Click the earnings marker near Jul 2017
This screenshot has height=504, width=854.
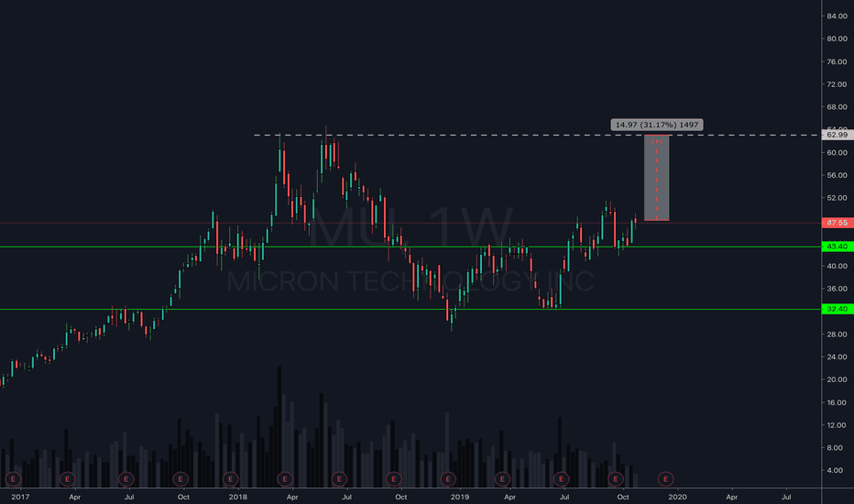click(126, 479)
